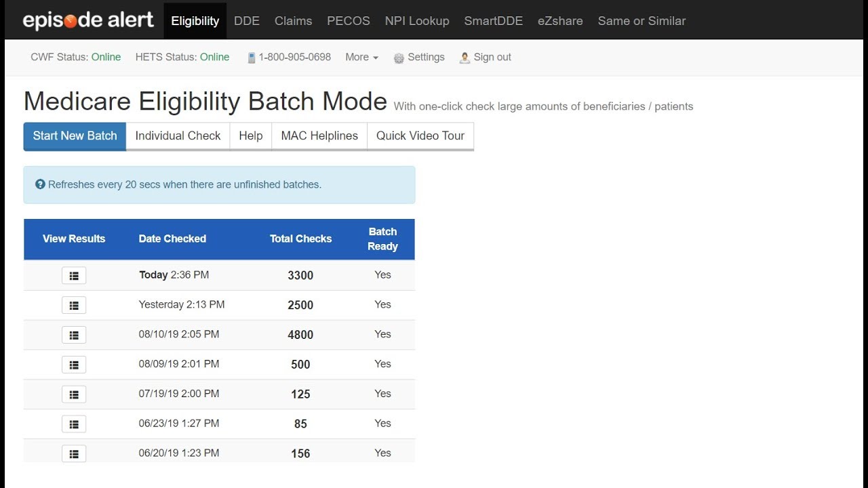Click the 07/19/19 2:00 PM date cell
This screenshot has width=868, height=488.
pos(179,393)
